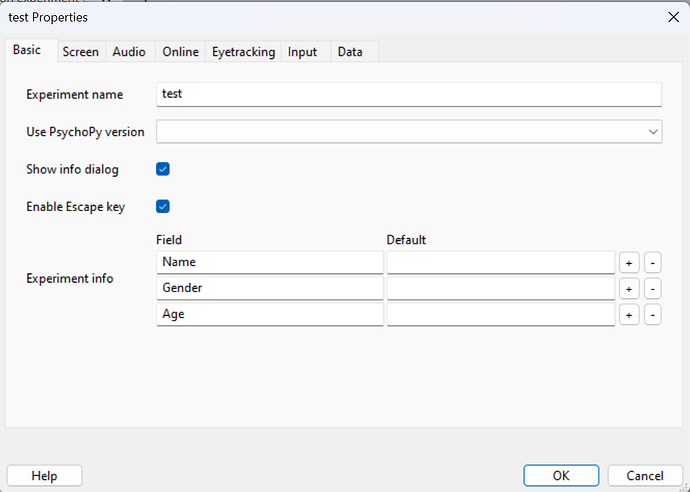Open the Audio tab

coord(129,52)
